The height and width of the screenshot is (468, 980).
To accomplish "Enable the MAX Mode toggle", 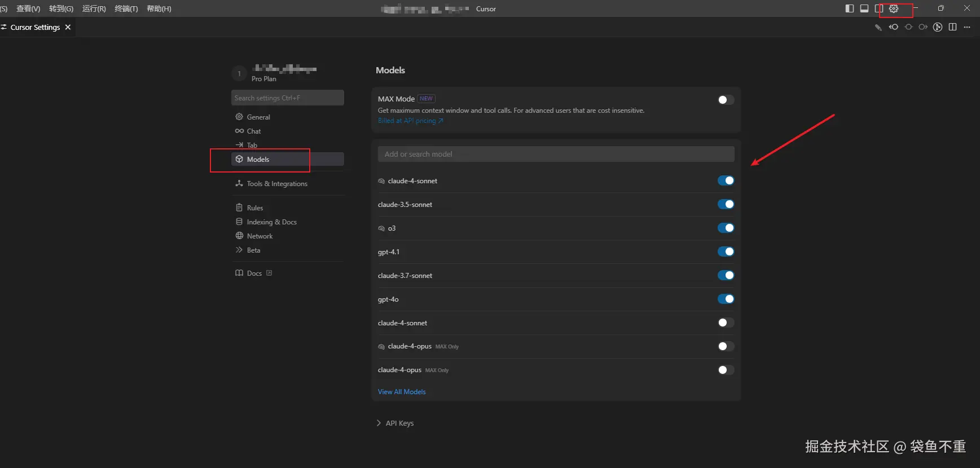I will point(726,100).
